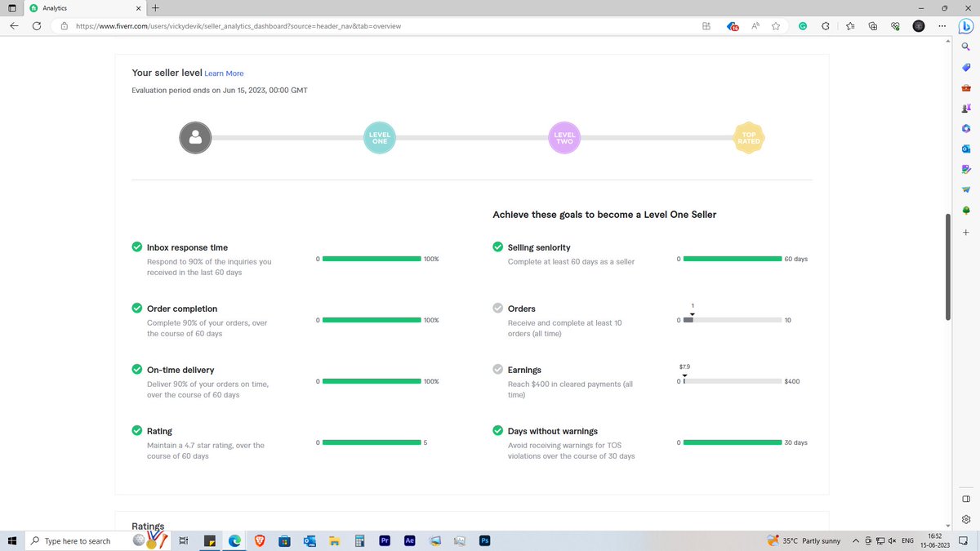The image size is (980, 551).
Task: Open After Effects from taskbar
Action: [x=410, y=540]
